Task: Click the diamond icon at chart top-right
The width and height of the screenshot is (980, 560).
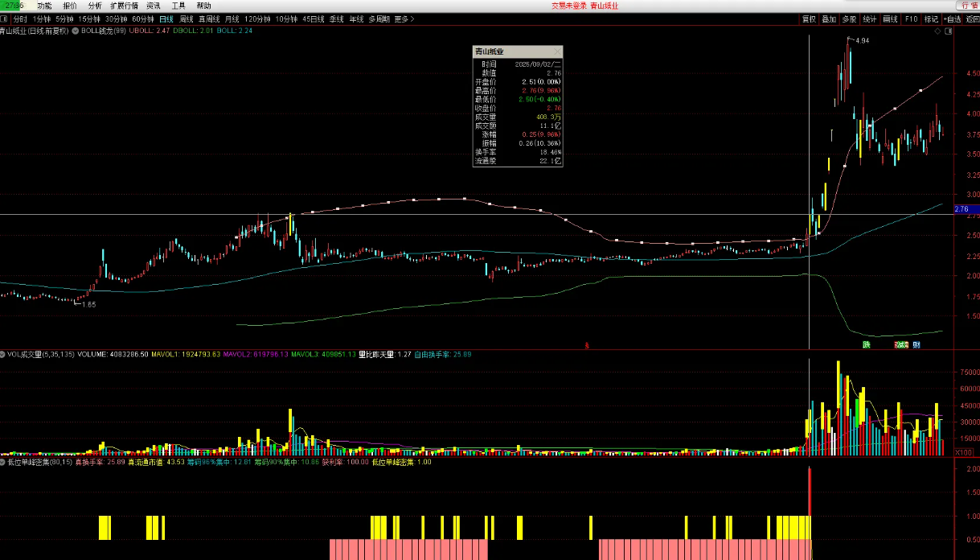Action: click(x=937, y=31)
